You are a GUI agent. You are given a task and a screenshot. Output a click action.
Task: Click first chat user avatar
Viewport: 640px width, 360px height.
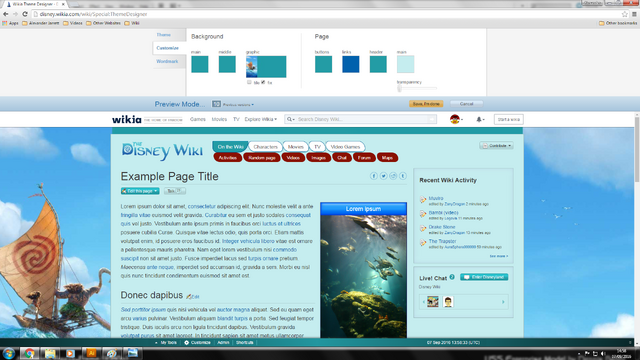click(x=433, y=302)
